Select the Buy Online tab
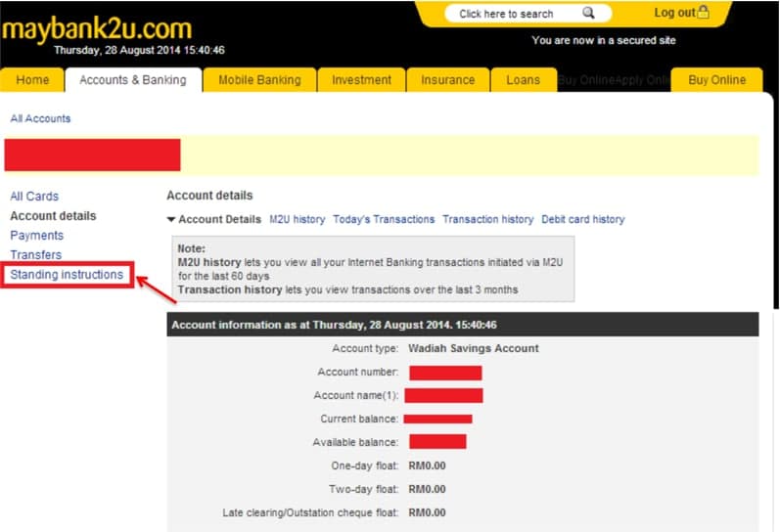 716,80
